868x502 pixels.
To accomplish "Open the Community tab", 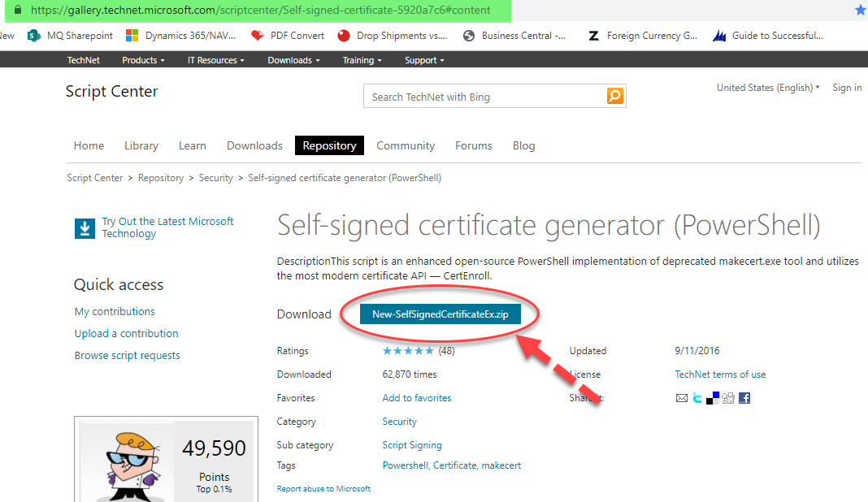I will click(406, 145).
